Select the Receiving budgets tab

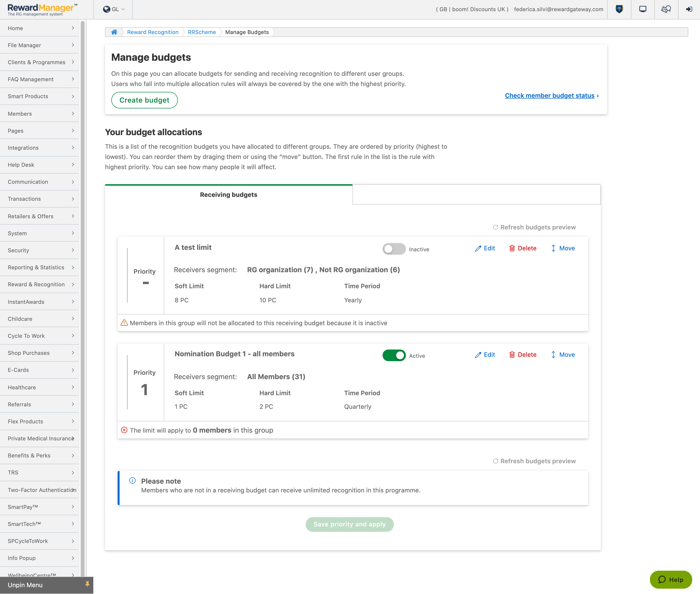(x=229, y=194)
